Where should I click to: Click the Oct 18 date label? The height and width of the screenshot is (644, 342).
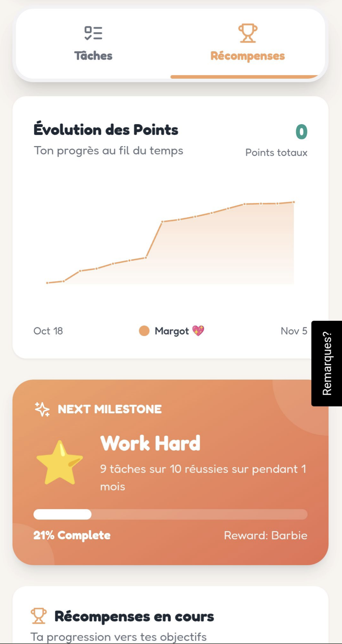48,331
